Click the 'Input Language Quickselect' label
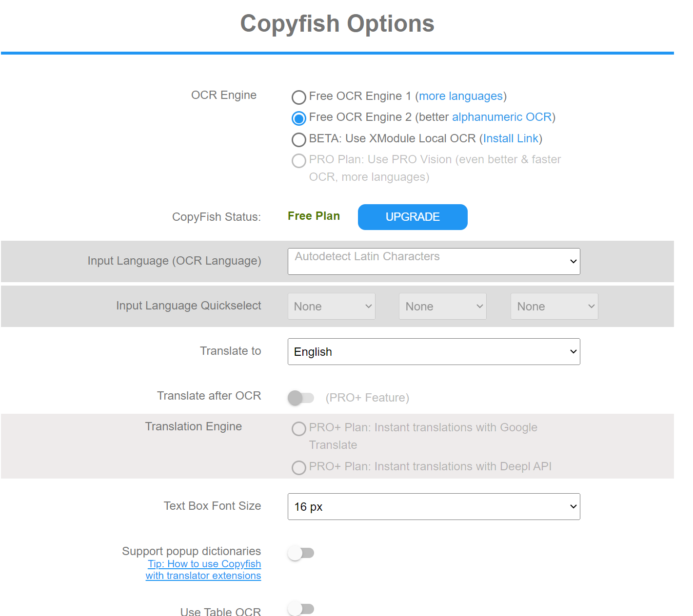 pos(189,306)
